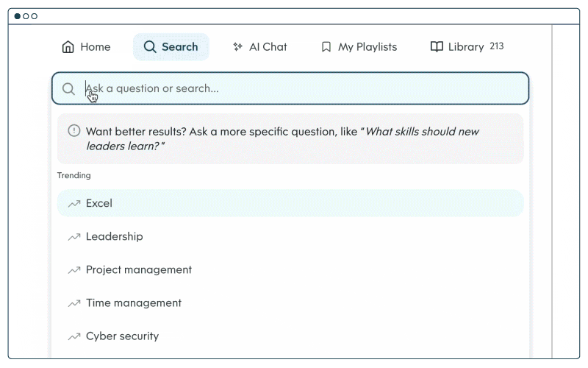This screenshot has width=588, height=368.
Task: Focus the 'Ask a question or search' field
Action: pyautogui.click(x=294, y=89)
